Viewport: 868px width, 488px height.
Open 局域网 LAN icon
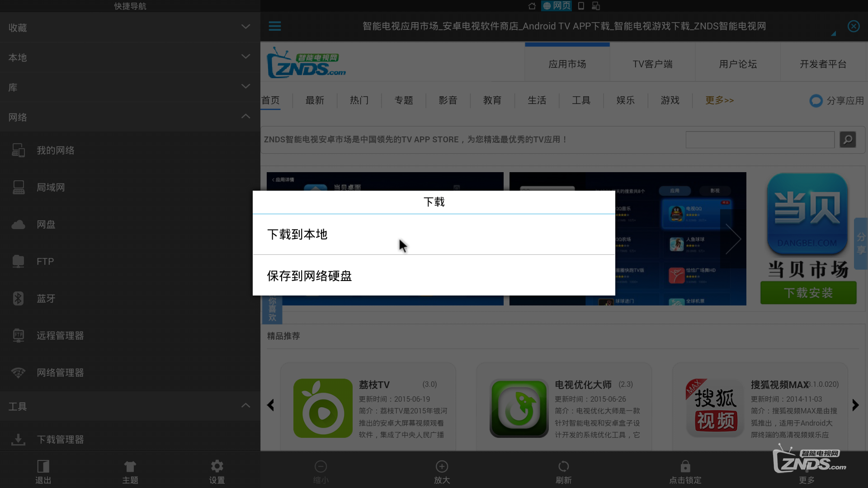point(19,187)
